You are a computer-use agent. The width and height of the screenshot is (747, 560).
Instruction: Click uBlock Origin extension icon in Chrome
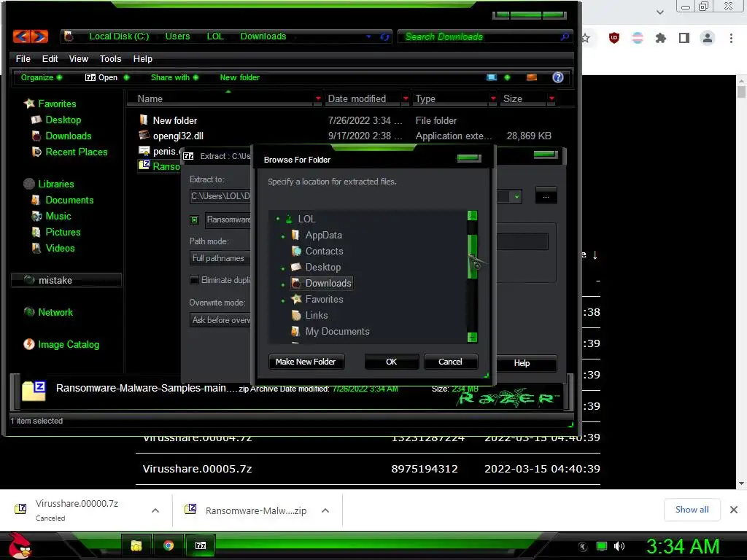(x=614, y=38)
